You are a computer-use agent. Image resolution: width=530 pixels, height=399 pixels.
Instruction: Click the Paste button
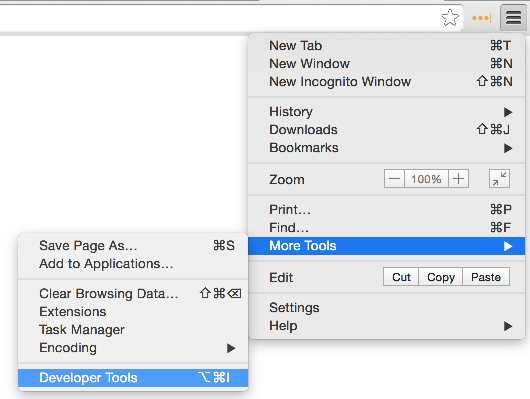pos(486,277)
